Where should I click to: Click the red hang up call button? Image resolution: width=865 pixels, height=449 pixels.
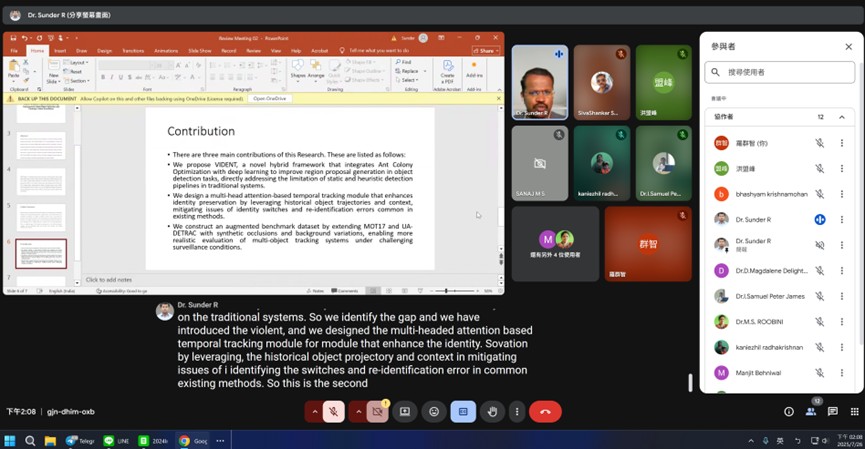(x=545, y=411)
